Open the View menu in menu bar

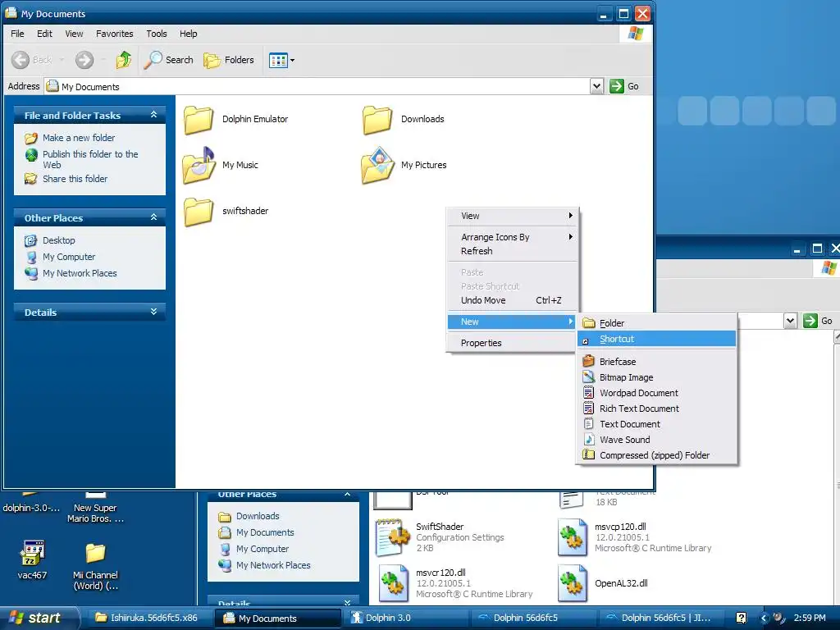(74, 34)
